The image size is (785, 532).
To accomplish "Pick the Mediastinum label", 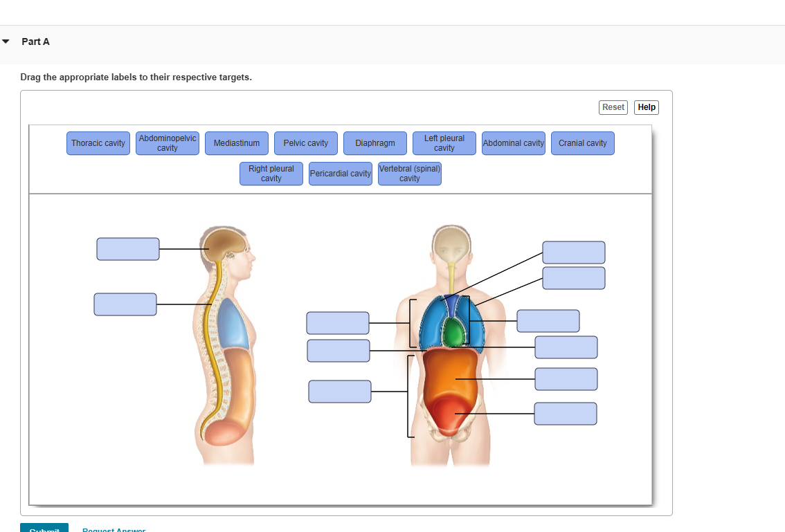I will 237,143.
